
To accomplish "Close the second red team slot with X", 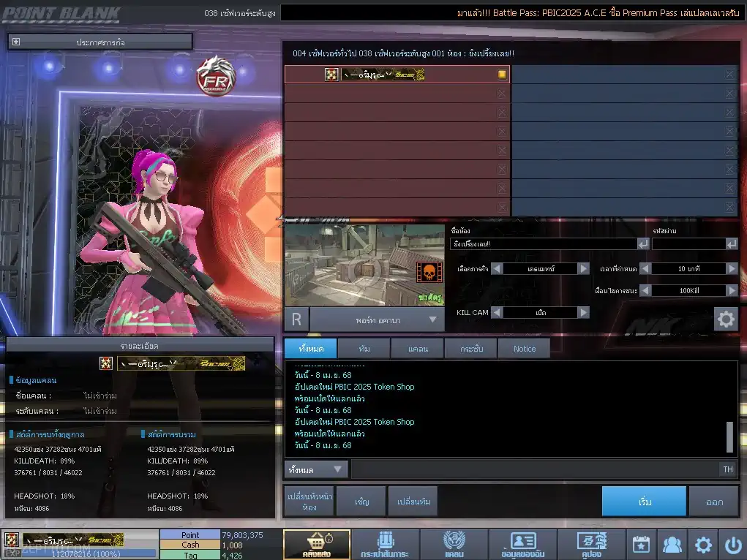I will [502, 94].
